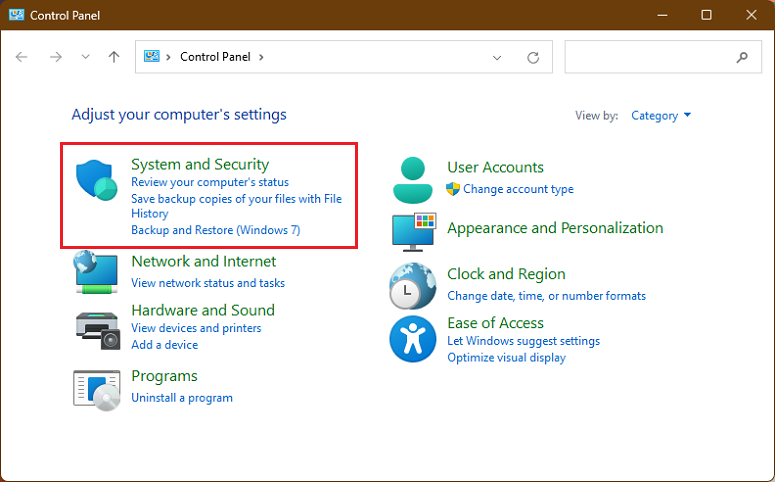
Task: Click the Network and Internet globe icon
Action: pos(96,272)
